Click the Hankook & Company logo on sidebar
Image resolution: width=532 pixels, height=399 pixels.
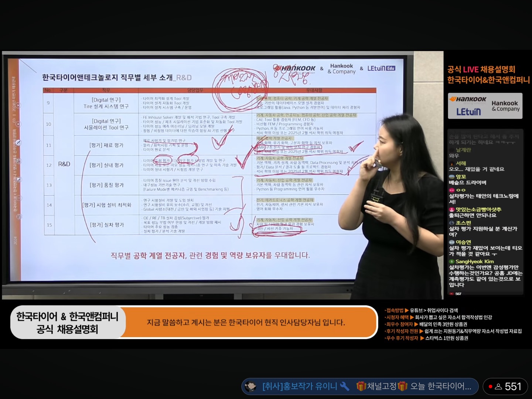(505, 106)
